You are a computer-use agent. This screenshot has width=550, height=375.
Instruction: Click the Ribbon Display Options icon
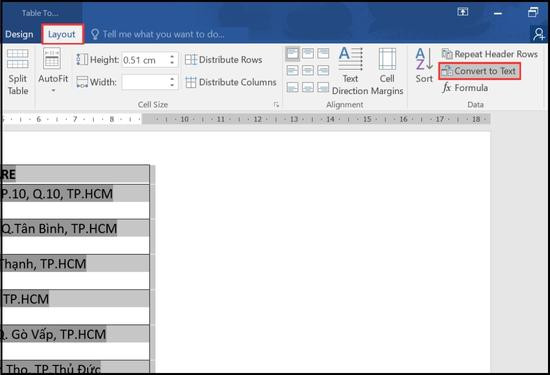click(x=463, y=12)
